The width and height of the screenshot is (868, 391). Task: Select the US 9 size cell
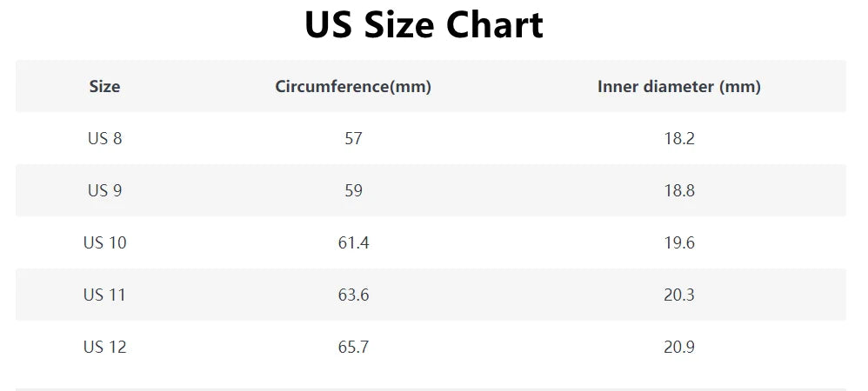click(x=104, y=190)
